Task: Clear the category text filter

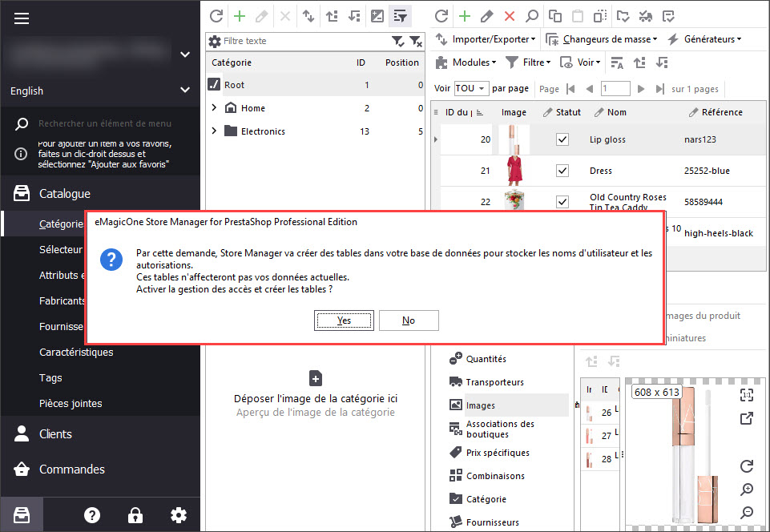Action: click(415, 42)
